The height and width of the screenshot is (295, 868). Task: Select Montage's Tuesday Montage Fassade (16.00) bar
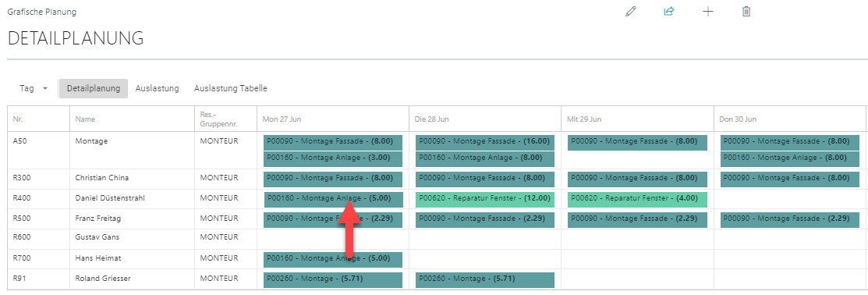pos(485,142)
